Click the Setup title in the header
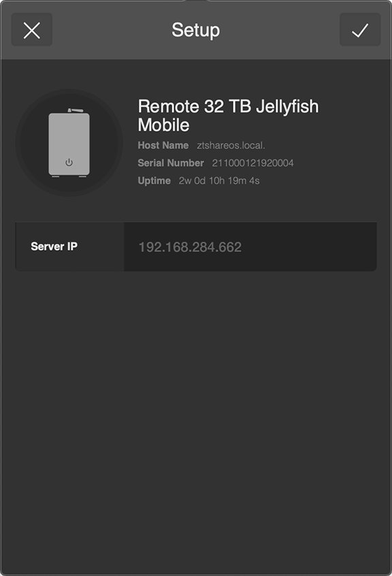Viewport: 392px width, 576px height. [x=195, y=30]
